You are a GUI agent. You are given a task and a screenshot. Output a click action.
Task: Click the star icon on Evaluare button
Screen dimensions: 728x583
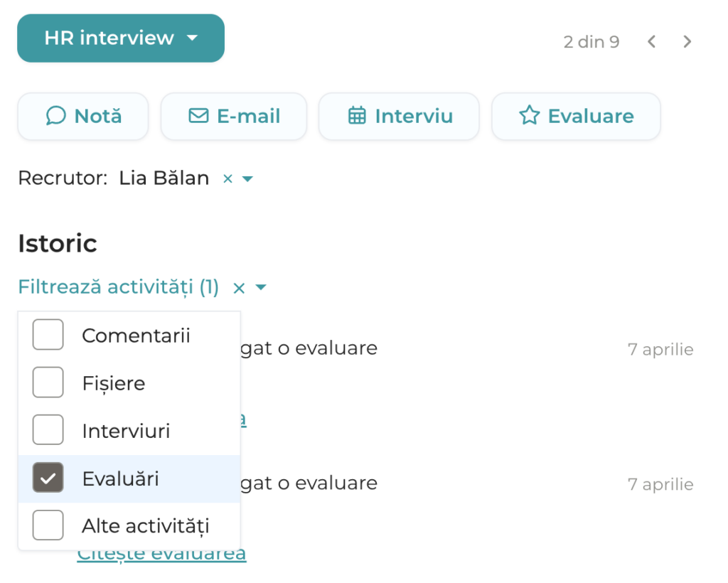click(x=531, y=116)
